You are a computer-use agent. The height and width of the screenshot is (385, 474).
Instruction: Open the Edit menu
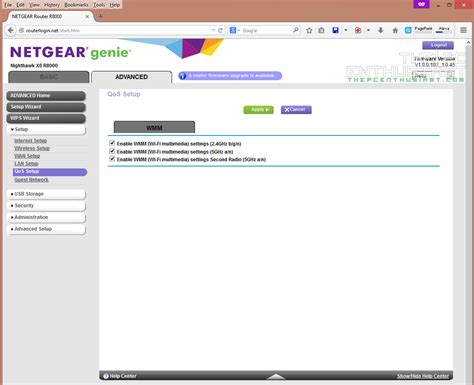(x=20, y=5)
